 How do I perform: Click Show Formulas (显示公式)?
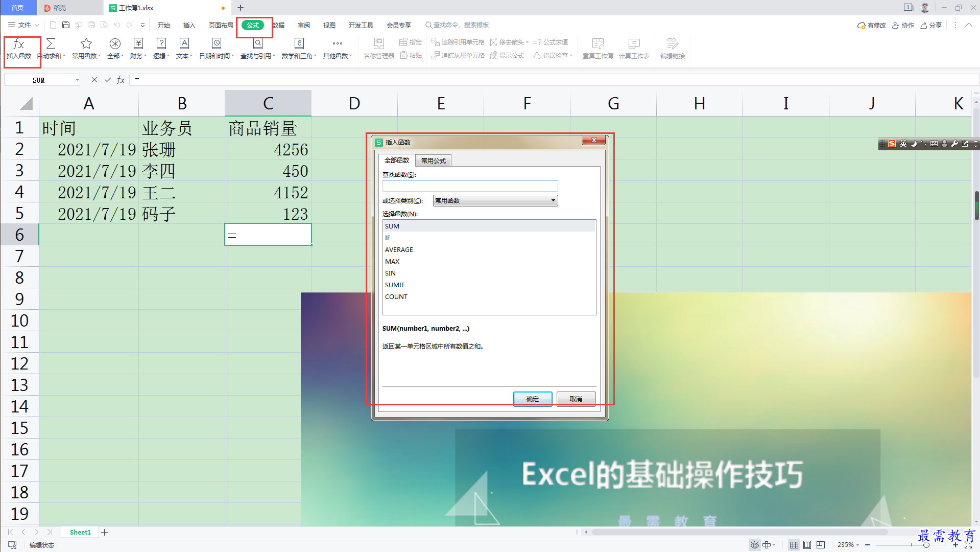pyautogui.click(x=507, y=55)
